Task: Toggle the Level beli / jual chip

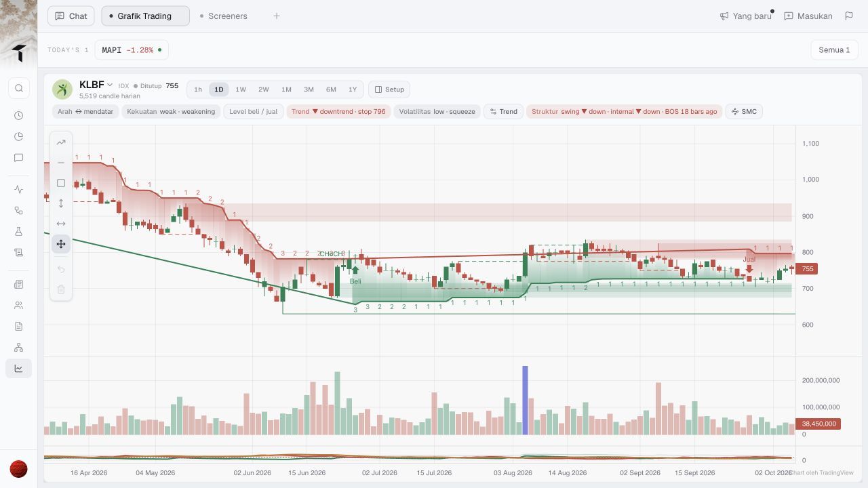Action: click(x=254, y=112)
